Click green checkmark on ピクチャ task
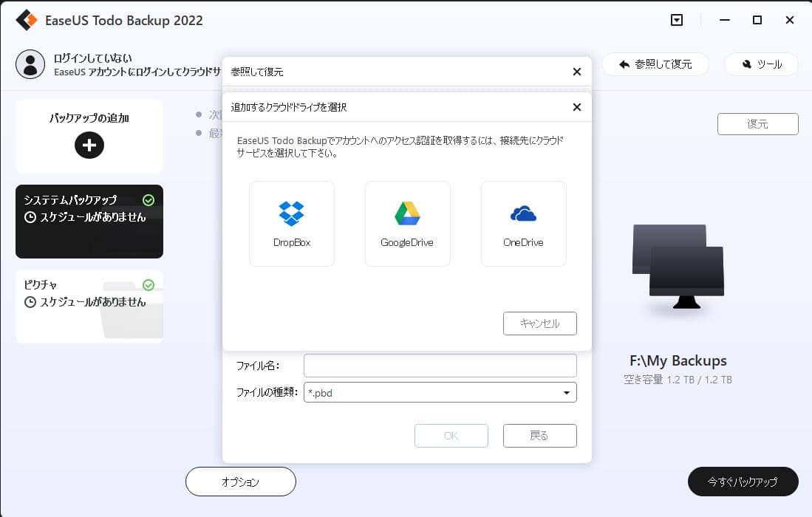 click(x=149, y=285)
